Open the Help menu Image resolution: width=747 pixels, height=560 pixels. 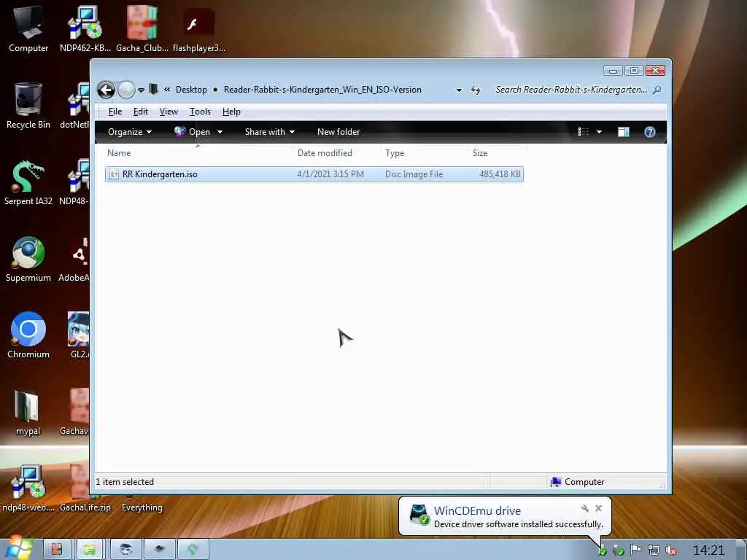pyautogui.click(x=231, y=112)
